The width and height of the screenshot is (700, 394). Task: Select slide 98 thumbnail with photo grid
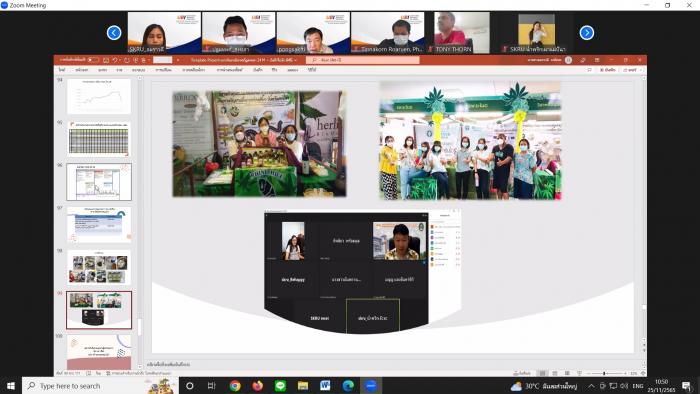(x=99, y=268)
